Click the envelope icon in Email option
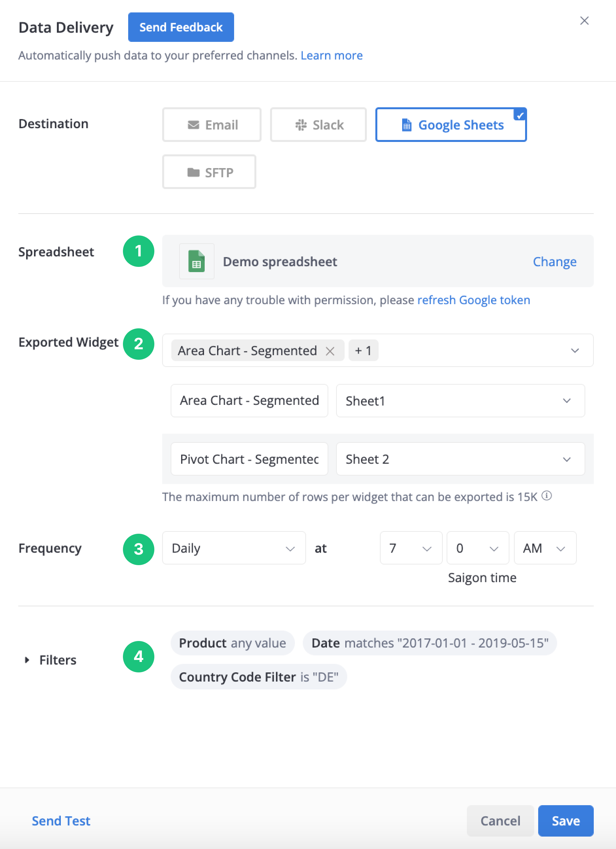 [x=193, y=125]
